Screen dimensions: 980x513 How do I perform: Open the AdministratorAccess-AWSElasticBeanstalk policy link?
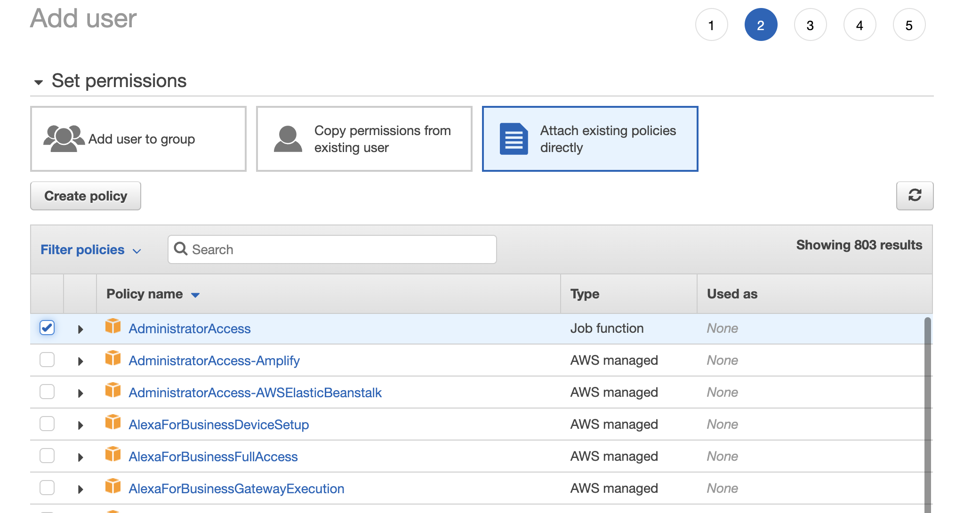(x=255, y=393)
